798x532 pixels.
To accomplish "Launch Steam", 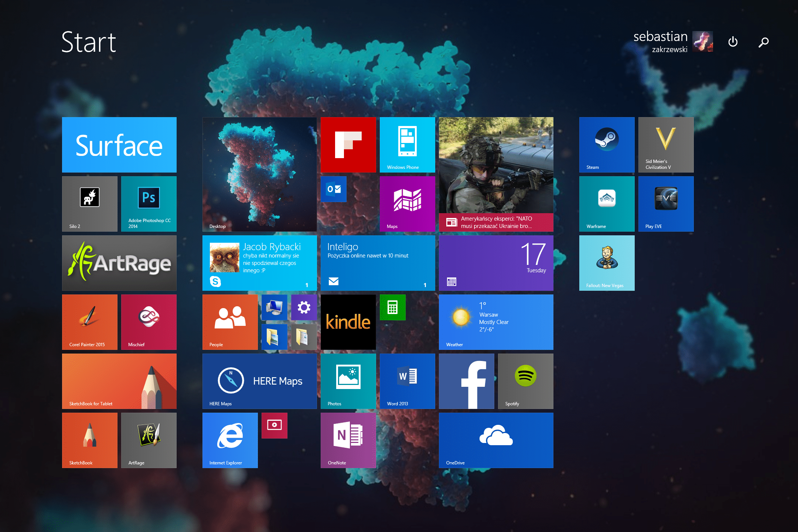I will click(607, 145).
